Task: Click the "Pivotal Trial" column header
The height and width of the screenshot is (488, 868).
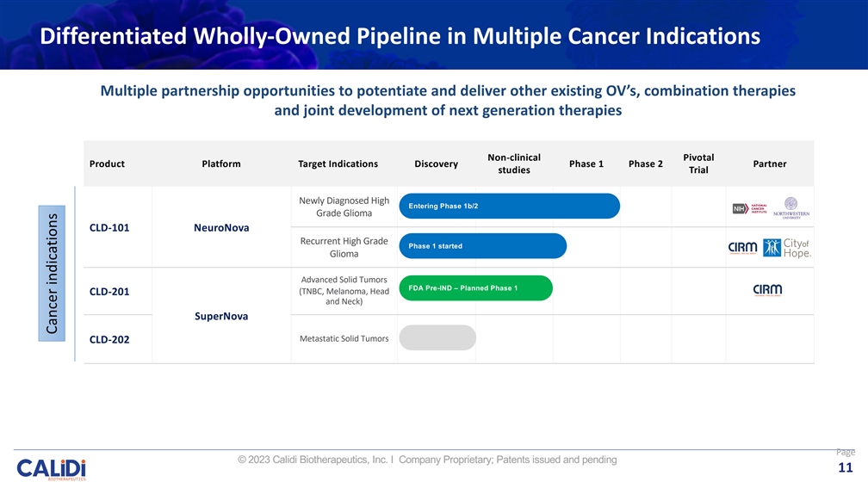Action: [697, 164]
